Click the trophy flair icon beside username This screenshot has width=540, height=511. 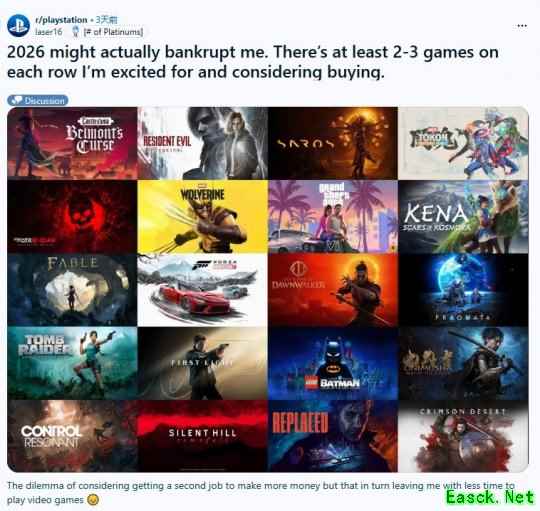(x=75, y=32)
